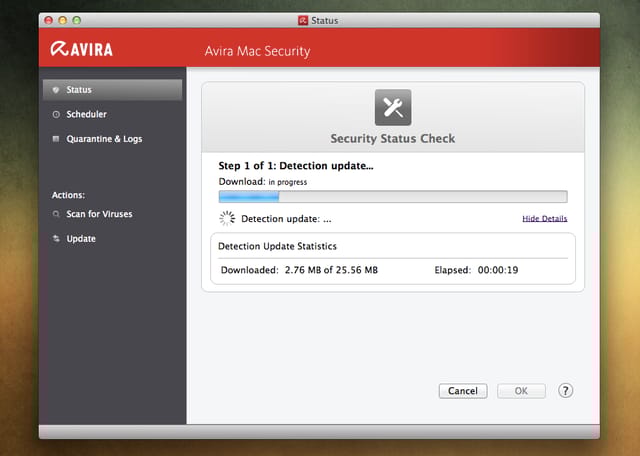640x456 pixels.
Task: Click the arrows icon beside Update
Action: (56, 238)
